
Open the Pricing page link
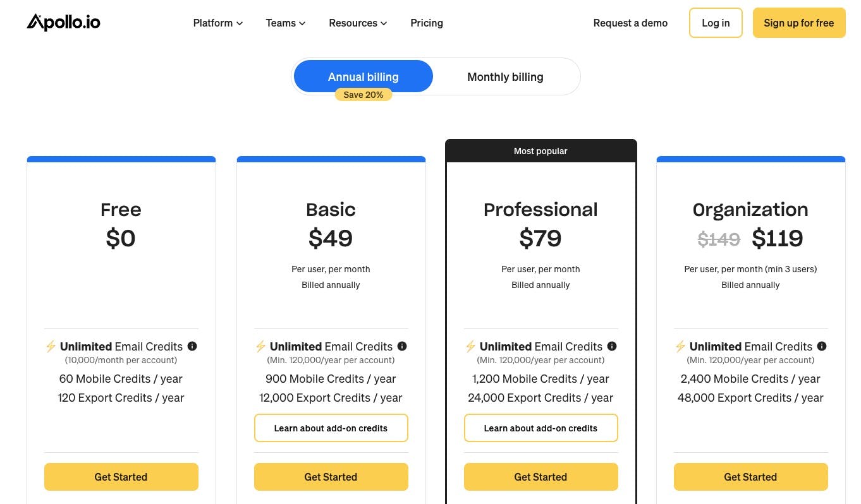[x=427, y=23]
